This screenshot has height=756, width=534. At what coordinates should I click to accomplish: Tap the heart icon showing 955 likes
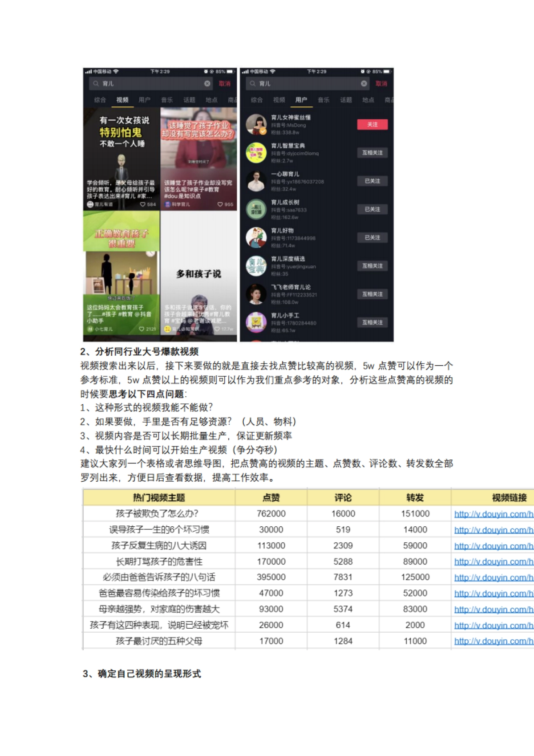click(220, 204)
